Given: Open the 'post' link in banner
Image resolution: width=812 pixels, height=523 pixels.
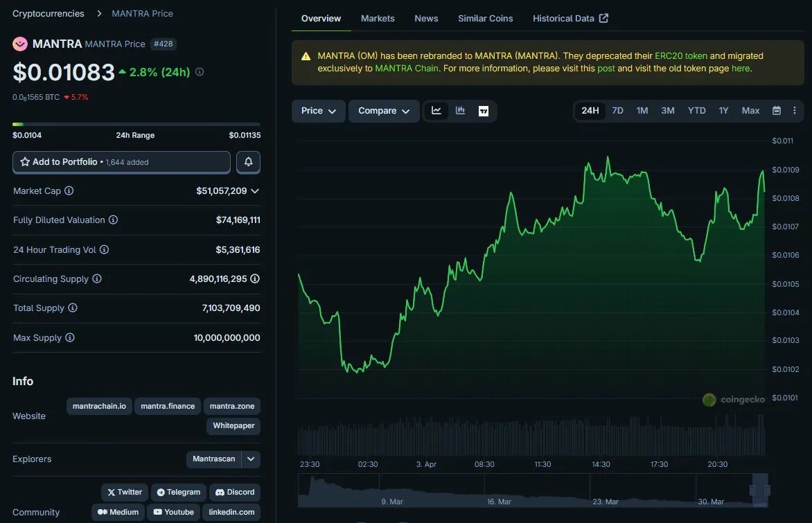Looking at the screenshot, I should pyautogui.click(x=606, y=69).
